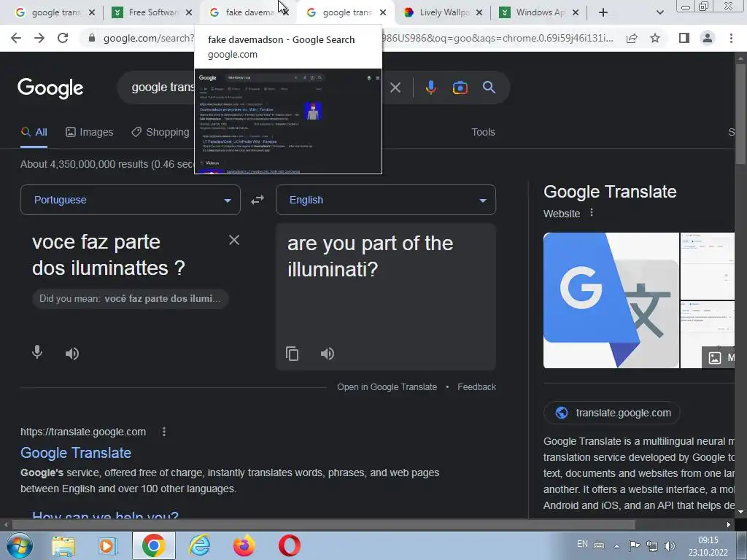The height and width of the screenshot is (560, 747).
Task: Open more options next to Website
Action: pyautogui.click(x=592, y=213)
